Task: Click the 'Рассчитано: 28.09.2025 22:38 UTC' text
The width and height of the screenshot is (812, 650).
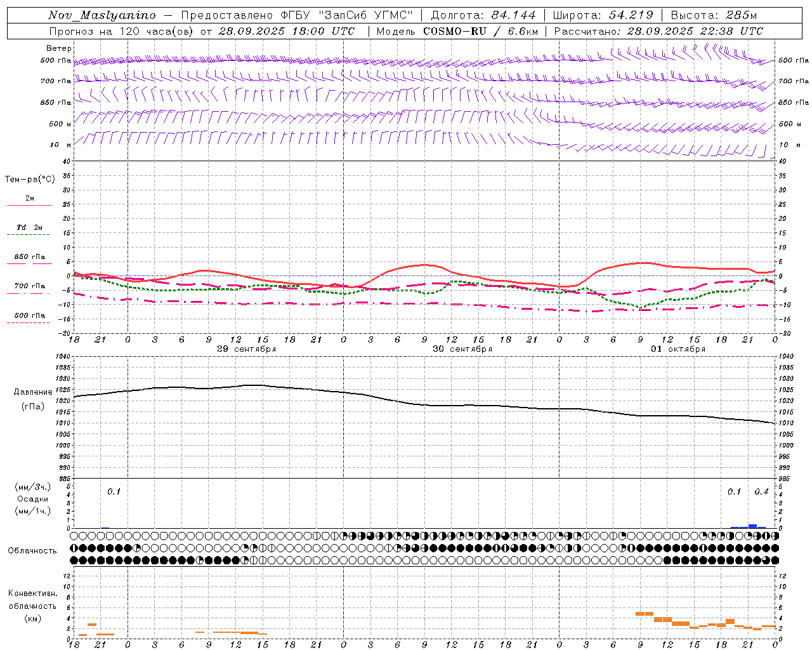Action: click(658, 31)
